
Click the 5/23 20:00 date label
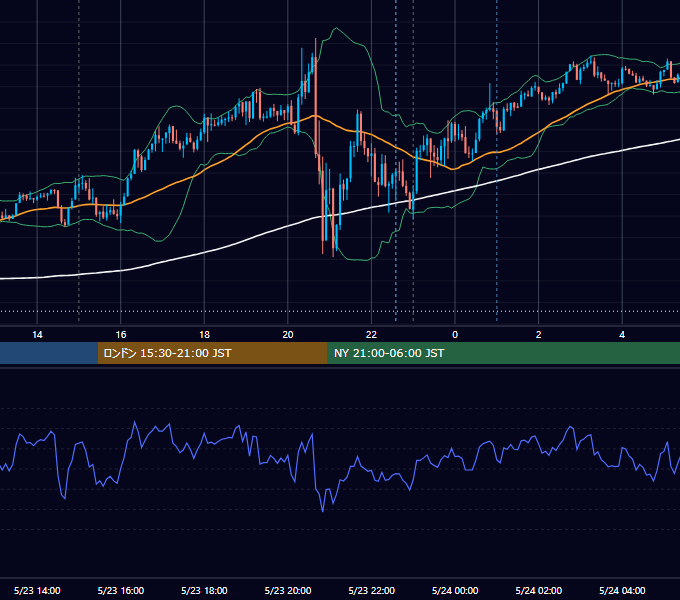coord(288,590)
